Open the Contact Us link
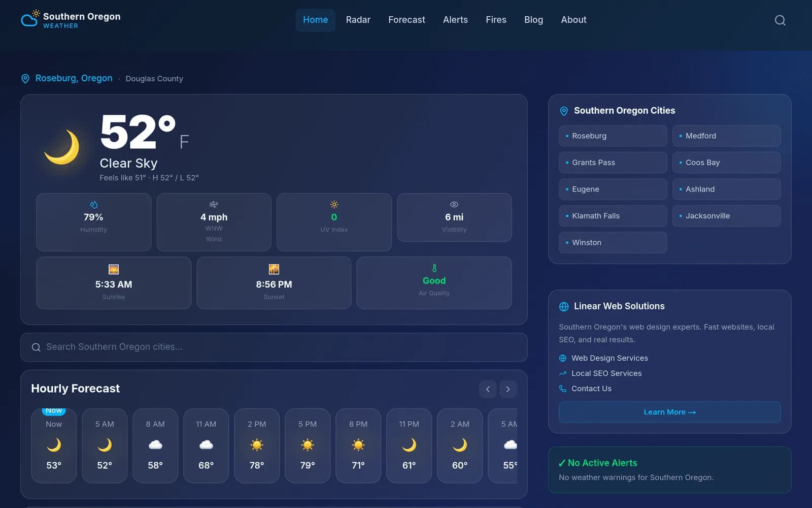 coord(591,389)
